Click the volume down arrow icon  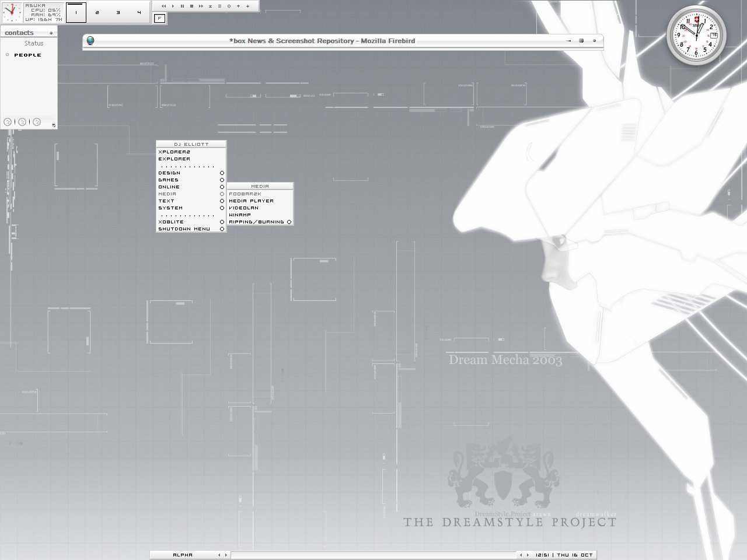click(x=247, y=6)
